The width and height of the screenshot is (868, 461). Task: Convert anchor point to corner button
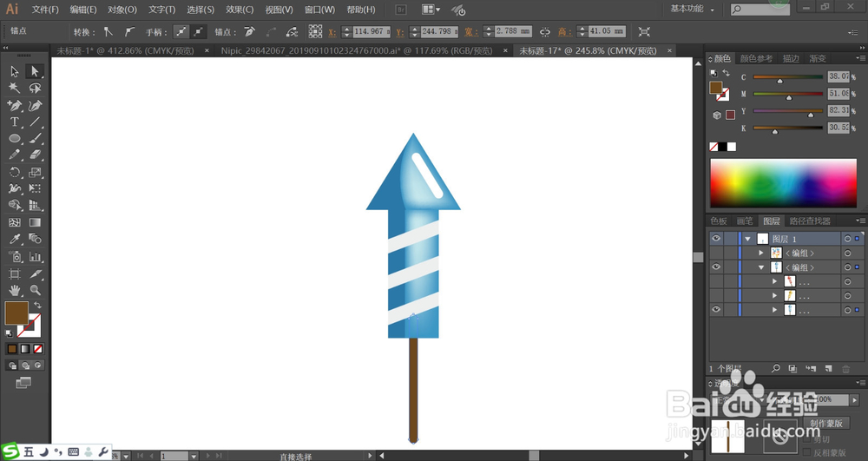pyautogui.click(x=108, y=31)
